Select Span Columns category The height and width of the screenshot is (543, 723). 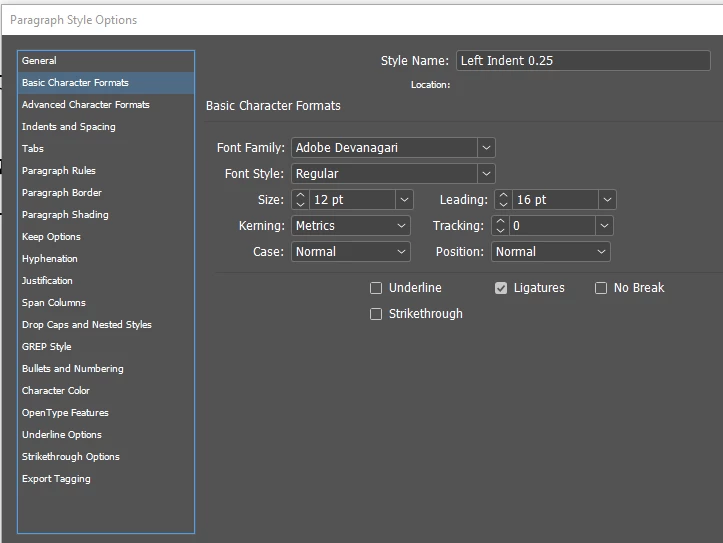pyautogui.click(x=106, y=303)
